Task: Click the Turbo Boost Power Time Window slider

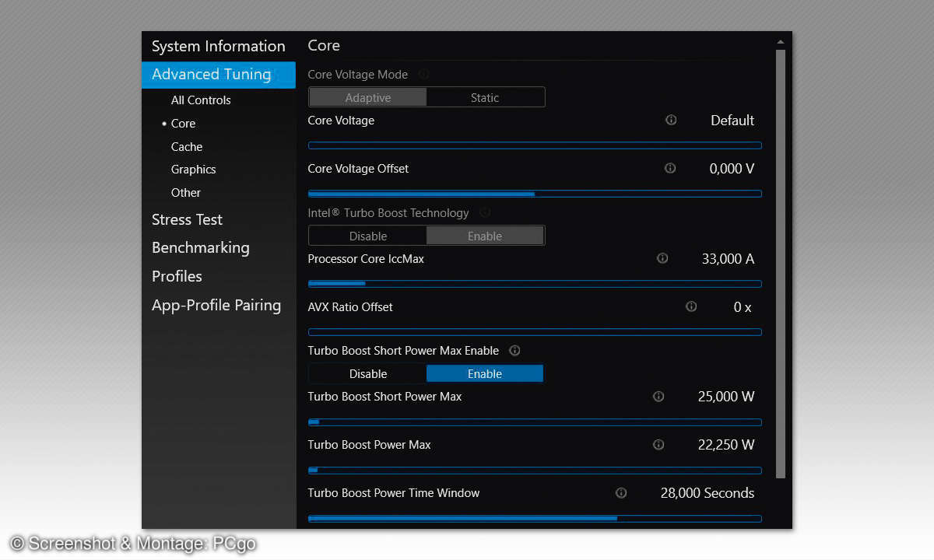Action: tap(535, 518)
